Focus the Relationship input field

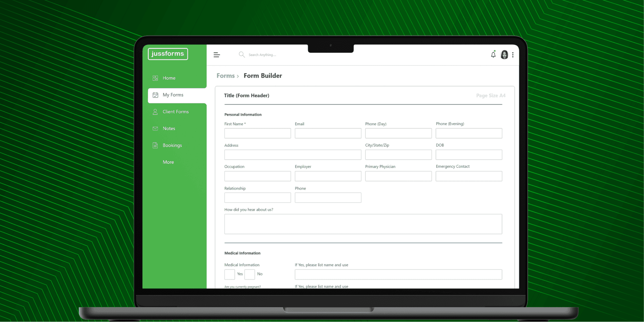(257, 198)
